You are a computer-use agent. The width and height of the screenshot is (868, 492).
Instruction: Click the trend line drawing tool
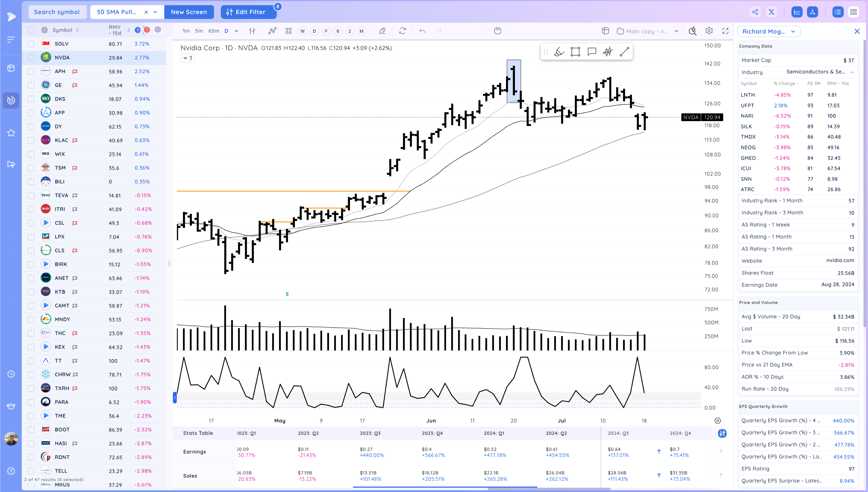click(x=624, y=52)
